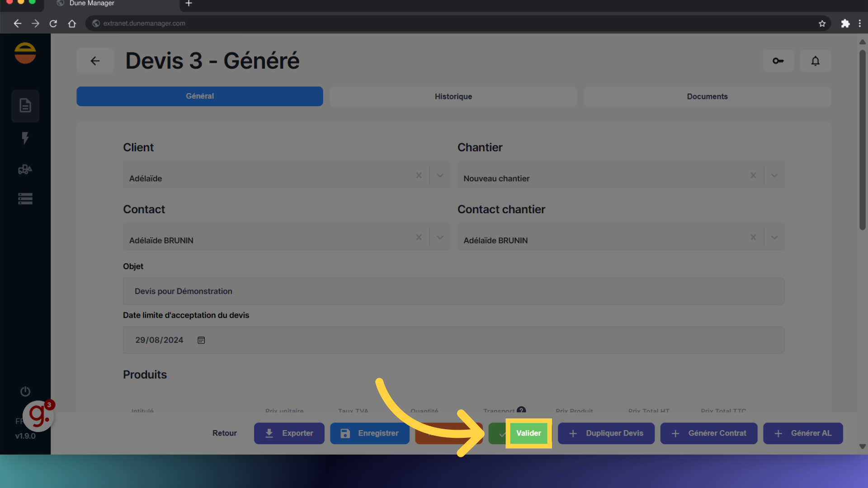This screenshot has height=488, width=868.
Task: Open the stacked list sidebar icon
Action: [x=25, y=199]
